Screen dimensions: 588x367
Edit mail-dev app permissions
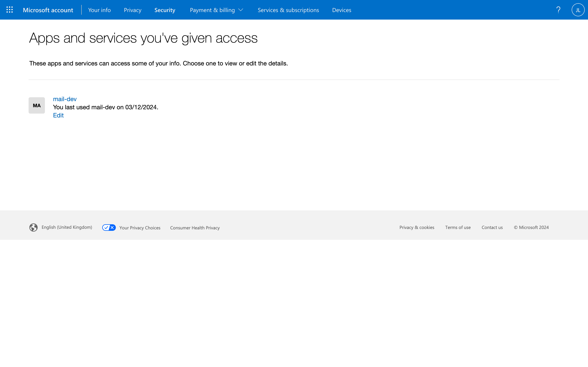pos(58,115)
